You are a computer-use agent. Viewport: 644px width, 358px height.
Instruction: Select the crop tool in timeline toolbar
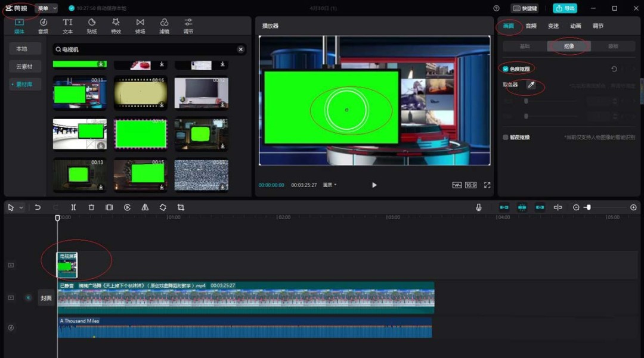point(181,207)
